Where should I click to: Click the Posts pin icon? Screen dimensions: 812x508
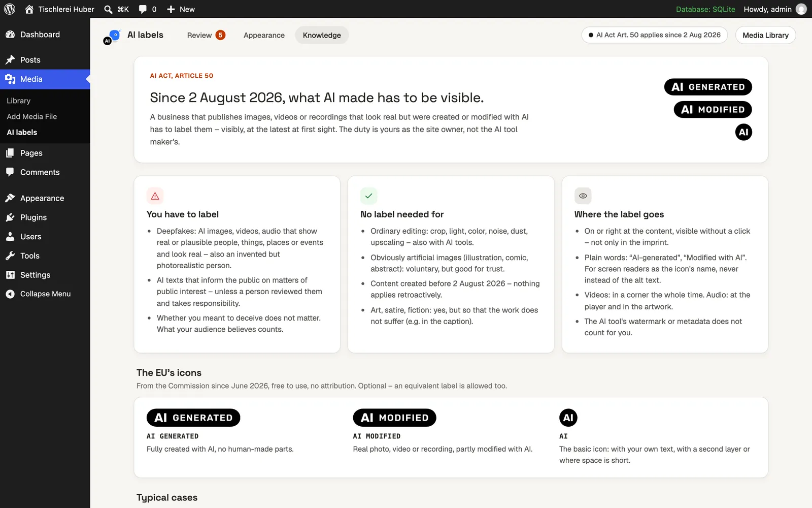pos(10,60)
